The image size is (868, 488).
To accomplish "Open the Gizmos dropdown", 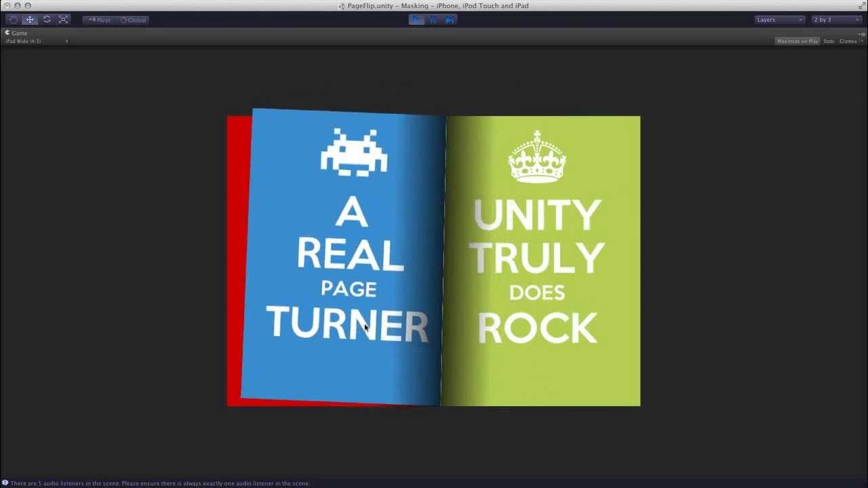I will [851, 41].
